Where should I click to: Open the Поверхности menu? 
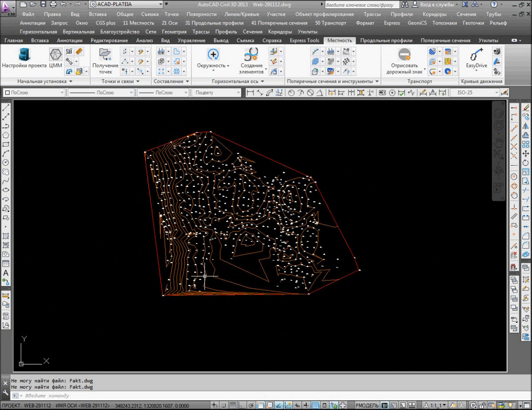(201, 14)
